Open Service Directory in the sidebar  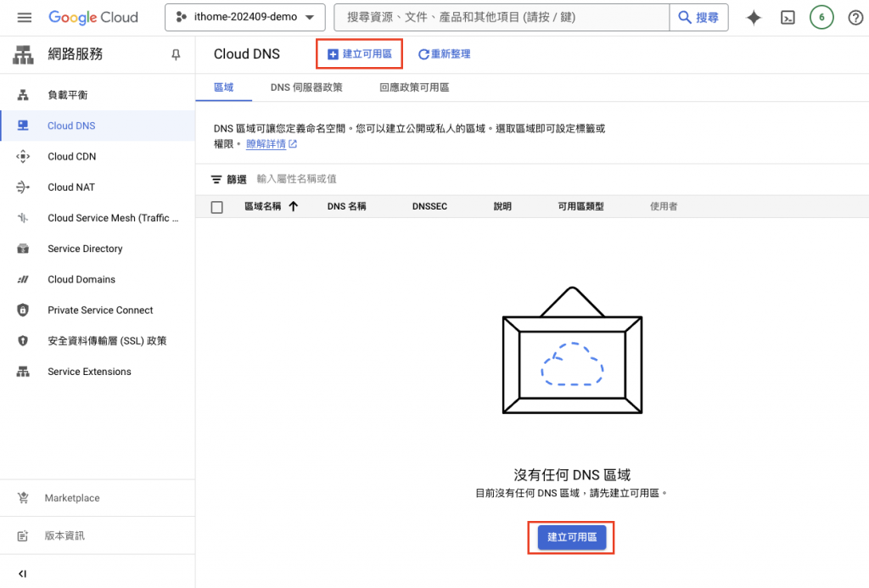coord(85,249)
